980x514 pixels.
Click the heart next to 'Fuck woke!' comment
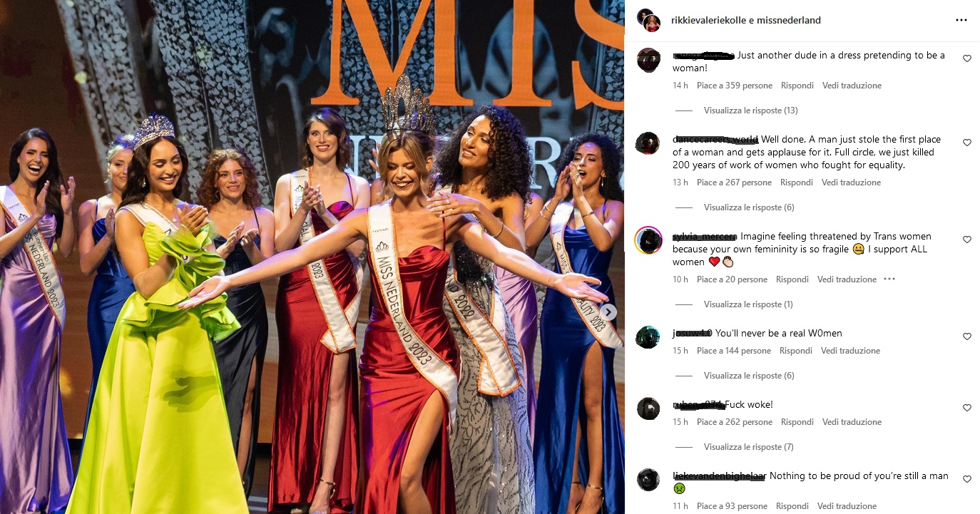967,408
